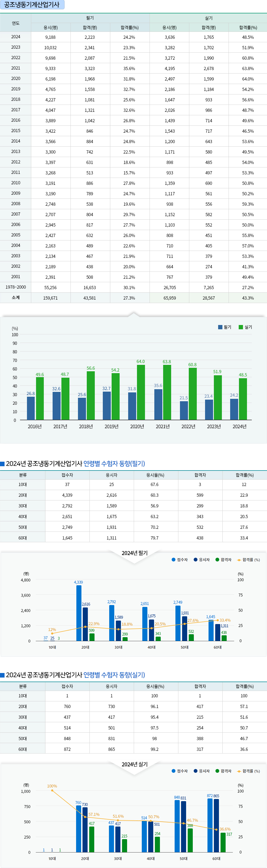Viewport: 267px width, 868px height.
Task: Click the 필기 group header in the yearly table
Action: coord(90,18)
